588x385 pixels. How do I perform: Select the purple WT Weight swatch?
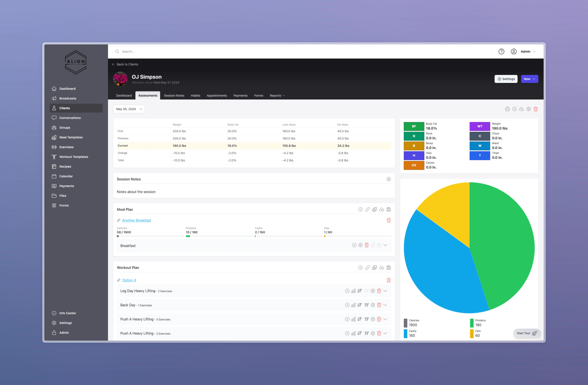(x=480, y=126)
